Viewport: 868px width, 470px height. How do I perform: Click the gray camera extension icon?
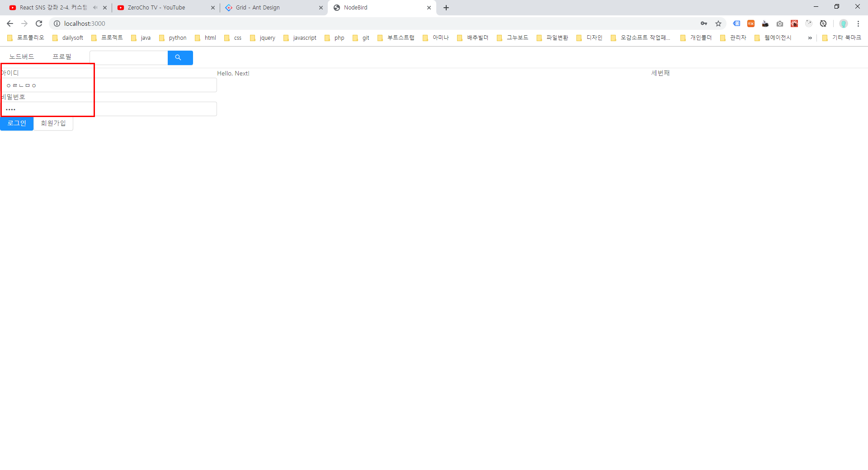click(780, 23)
